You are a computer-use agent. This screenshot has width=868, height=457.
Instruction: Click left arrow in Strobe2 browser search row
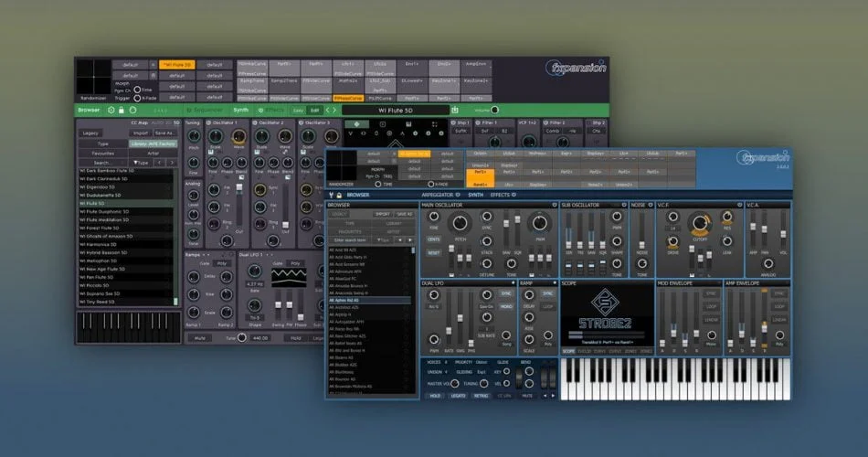pyautogui.click(x=400, y=240)
